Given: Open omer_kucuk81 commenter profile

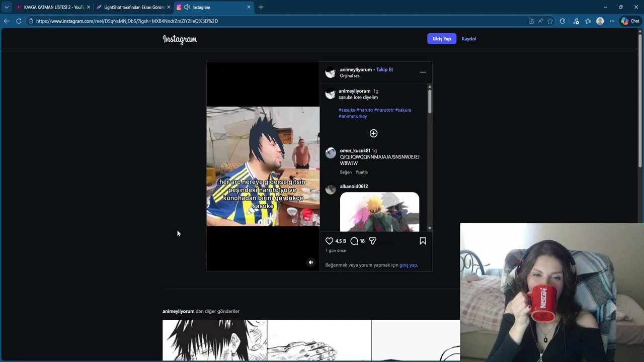Looking at the screenshot, I should [x=355, y=150].
